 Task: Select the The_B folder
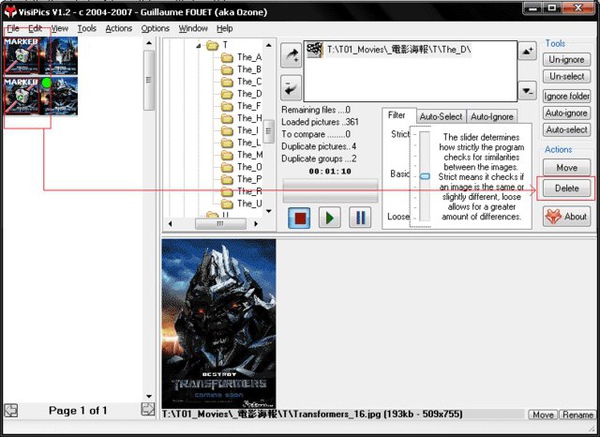[241, 70]
